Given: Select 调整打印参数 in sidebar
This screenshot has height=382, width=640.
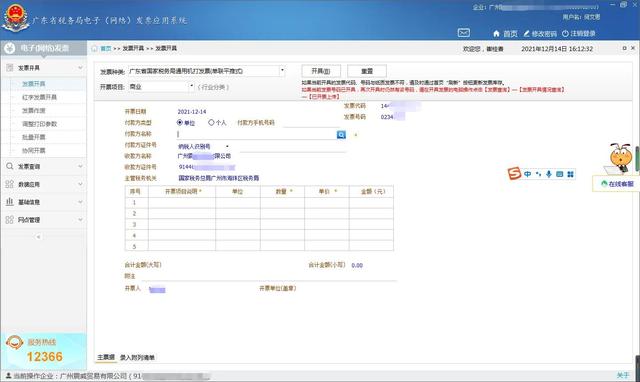Looking at the screenshot, I should pyautogui.click(x=39, y=124).
